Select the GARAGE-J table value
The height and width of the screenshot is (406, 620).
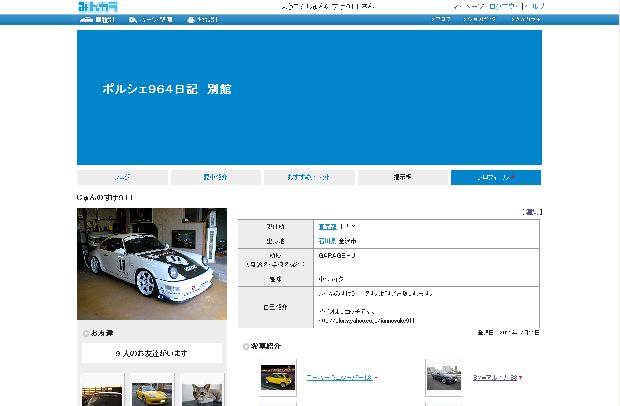tap(337, 255)
